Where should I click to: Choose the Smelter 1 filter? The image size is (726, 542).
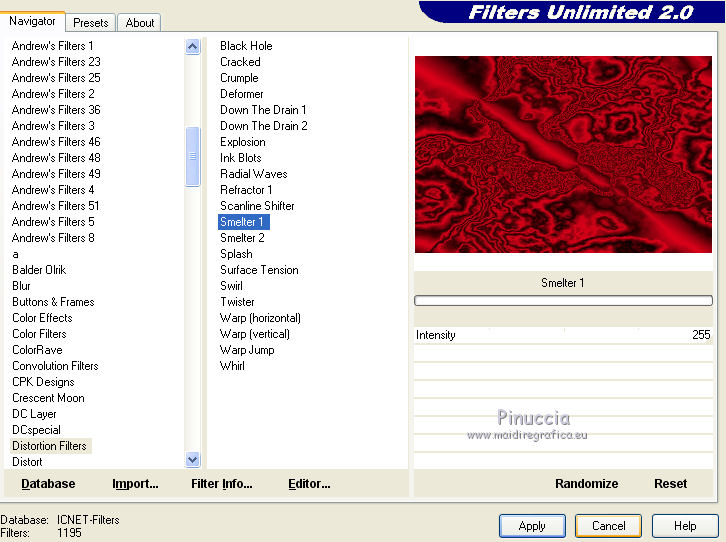(244, 222)
